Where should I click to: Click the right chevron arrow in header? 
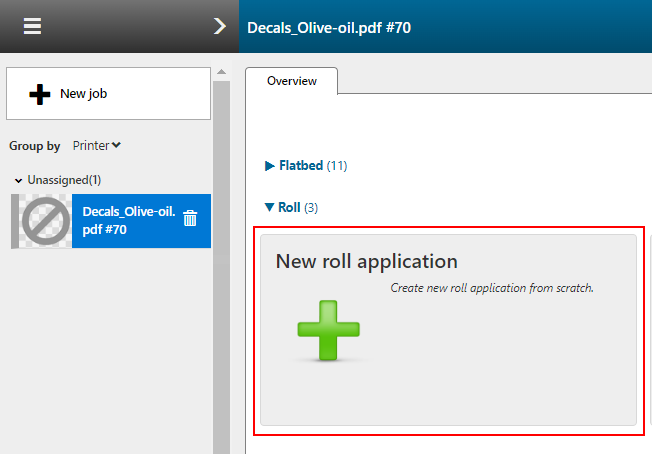pyautogui.click(x=220, y=26)
